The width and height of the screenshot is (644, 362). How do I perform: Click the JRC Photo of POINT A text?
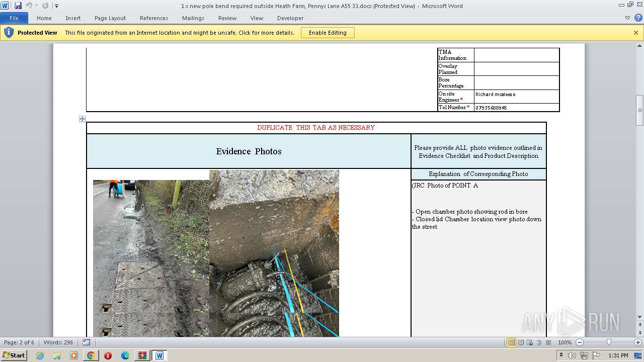[445, 186]
